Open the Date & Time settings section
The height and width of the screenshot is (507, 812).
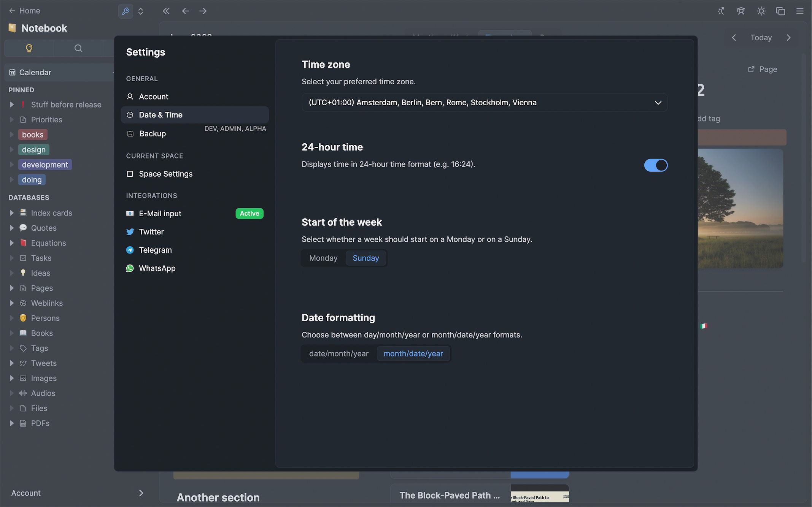point(160,114)
